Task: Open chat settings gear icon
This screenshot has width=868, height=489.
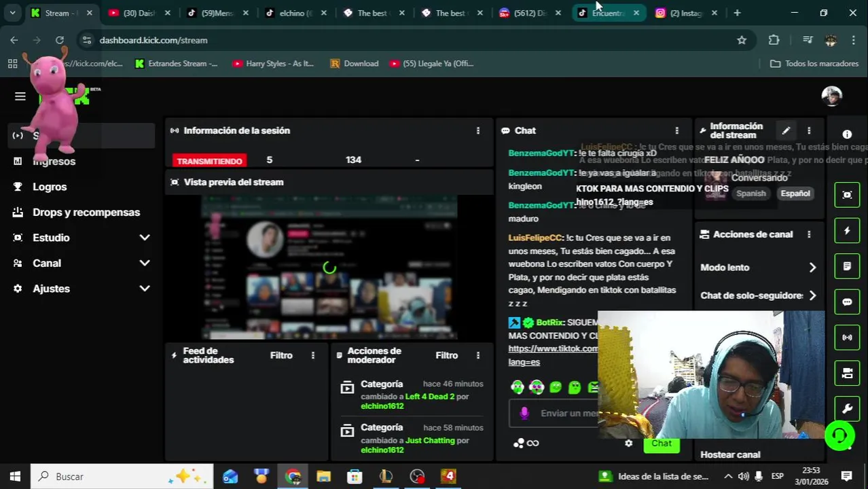Action: [x=628, y=443]
